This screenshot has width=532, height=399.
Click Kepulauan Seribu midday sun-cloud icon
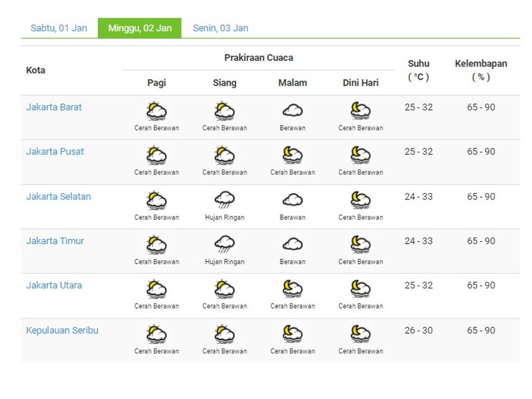[x=224, y=334]
